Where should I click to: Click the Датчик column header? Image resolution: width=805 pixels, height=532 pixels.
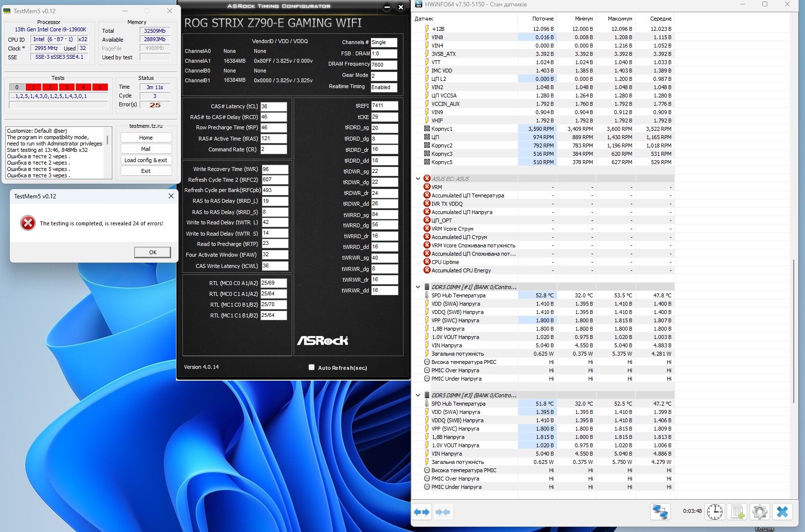465,19
